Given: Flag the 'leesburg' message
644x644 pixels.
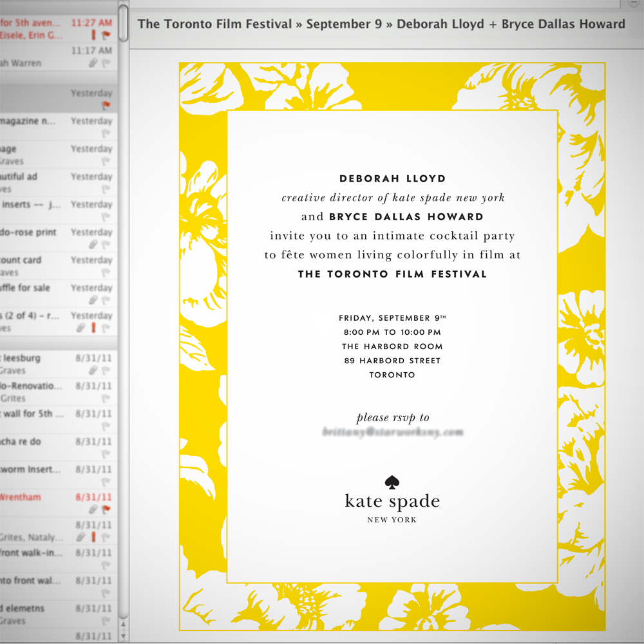Looking at the screenshot, I should click(x=106, y=370).
